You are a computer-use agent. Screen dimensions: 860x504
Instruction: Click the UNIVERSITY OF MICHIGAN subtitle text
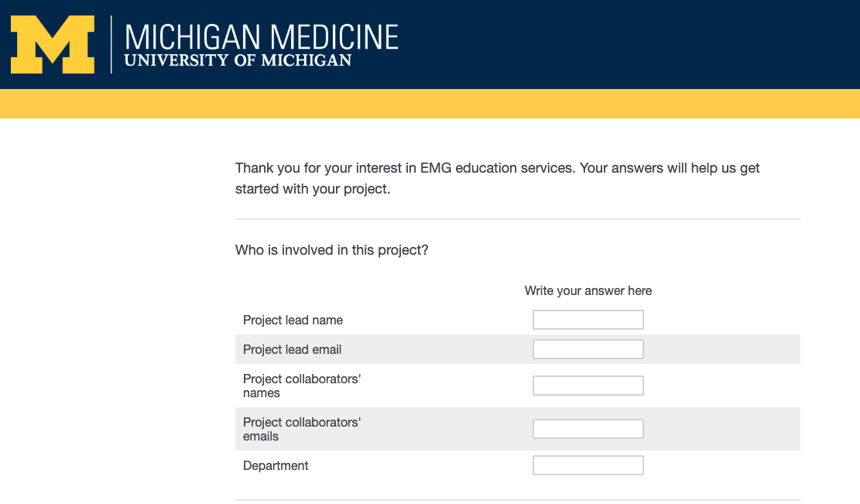238,60
